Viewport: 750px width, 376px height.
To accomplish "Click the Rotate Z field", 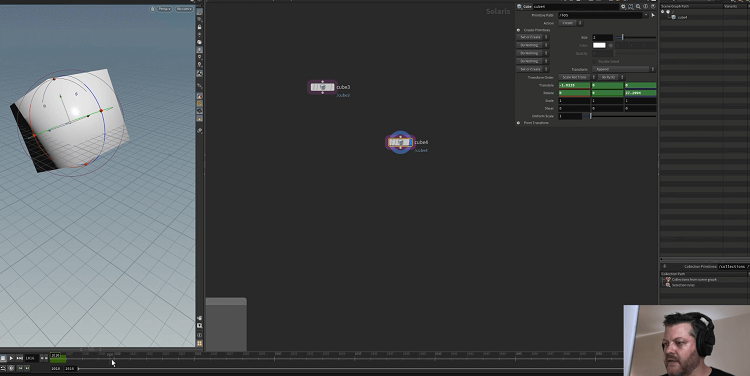I will [x=640, y=93].
